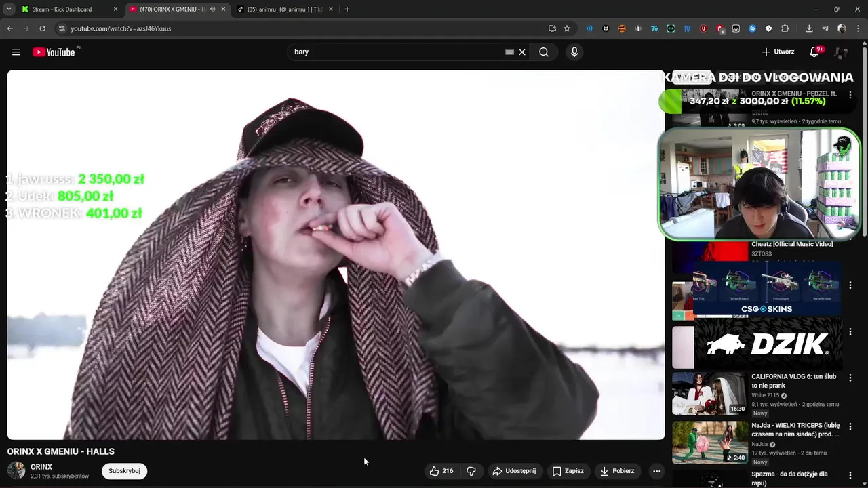Open options for the DZIK video entry
Screen dimensions: 868x488
(x=850, y=332)
